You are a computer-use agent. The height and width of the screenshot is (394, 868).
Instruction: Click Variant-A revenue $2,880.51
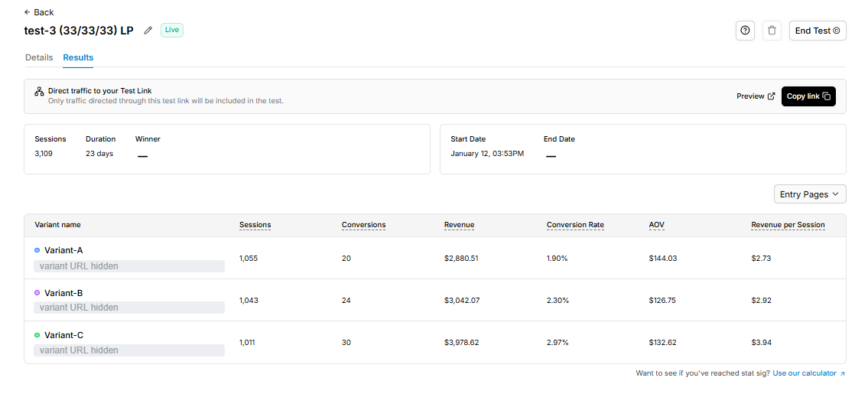[x=461, y=259]
